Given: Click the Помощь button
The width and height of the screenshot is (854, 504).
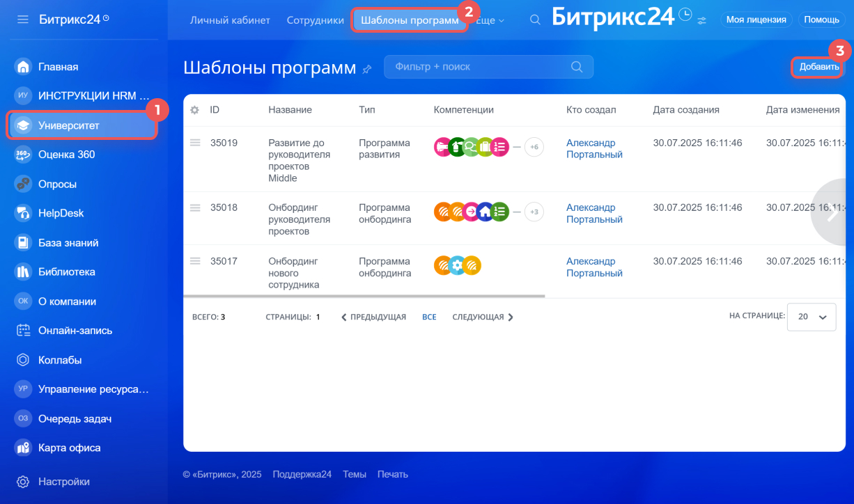Looking at the screenshot, I should point(821,19).
